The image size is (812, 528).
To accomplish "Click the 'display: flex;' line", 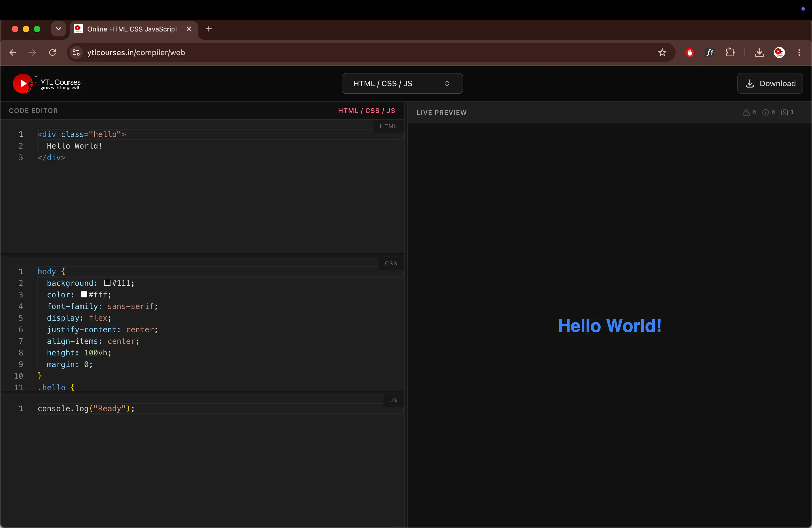I will [79, 318].
